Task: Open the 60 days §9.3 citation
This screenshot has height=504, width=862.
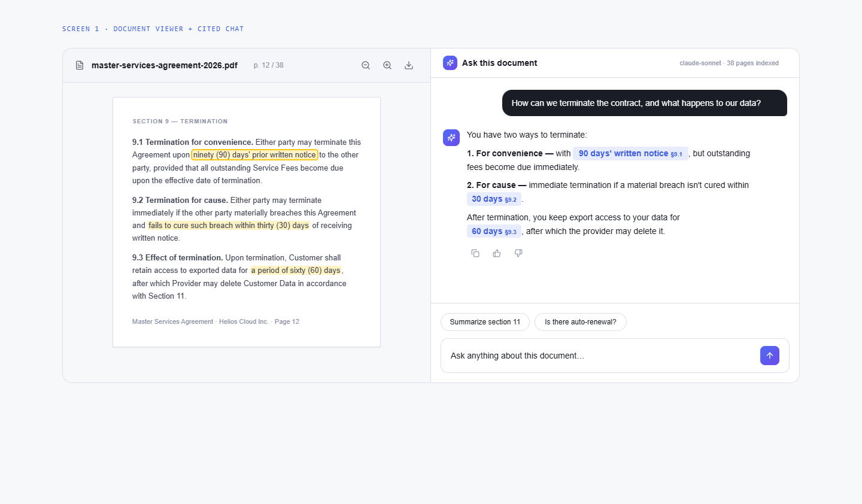Action: [494, 232]
